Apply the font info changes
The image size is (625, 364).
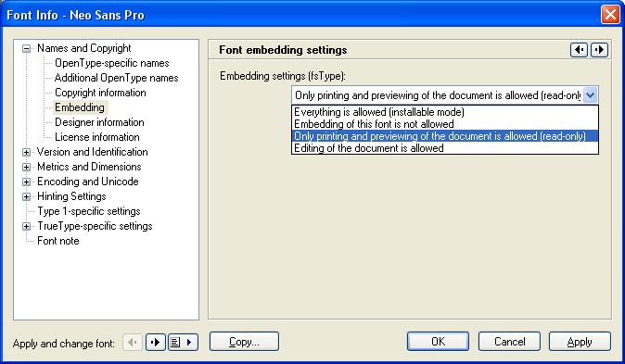click(x=580, y=341)
